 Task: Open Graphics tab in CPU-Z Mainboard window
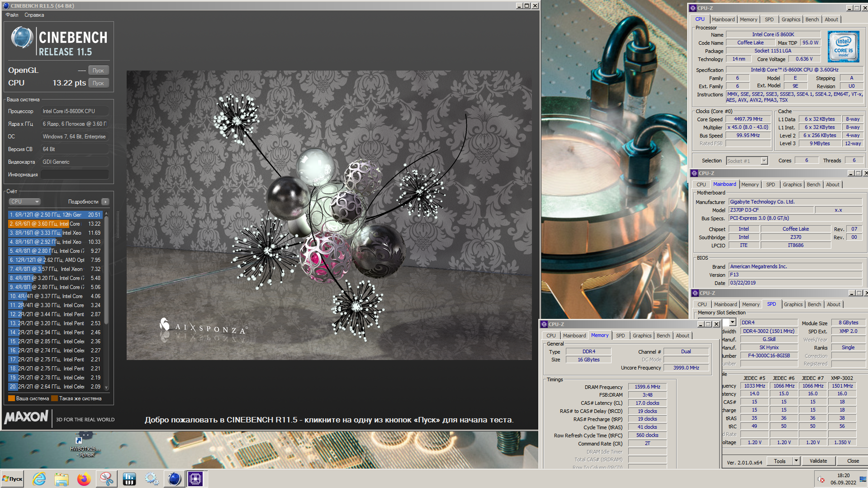tap(792, 185)
